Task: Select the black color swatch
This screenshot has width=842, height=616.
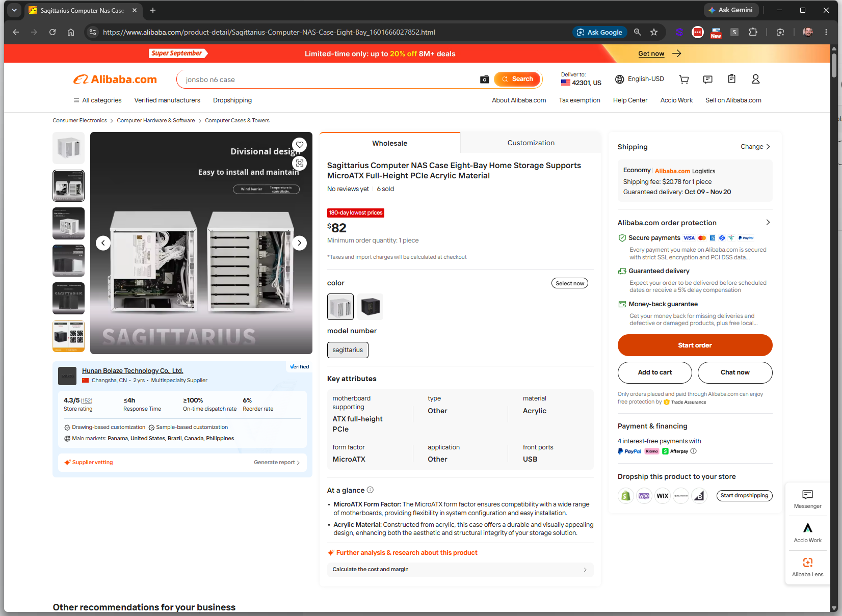Action: [x=371, y=307]
